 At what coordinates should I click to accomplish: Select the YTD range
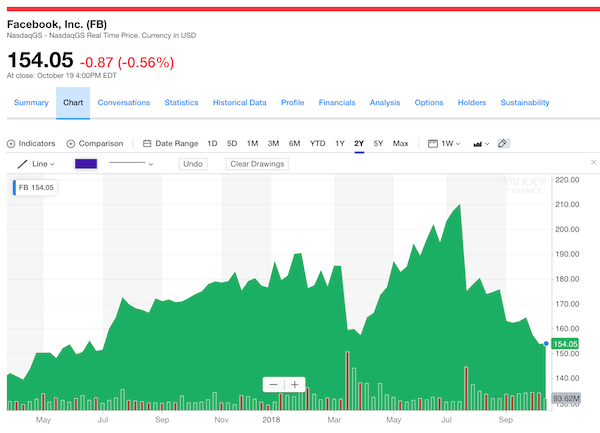tap(318, 143)
